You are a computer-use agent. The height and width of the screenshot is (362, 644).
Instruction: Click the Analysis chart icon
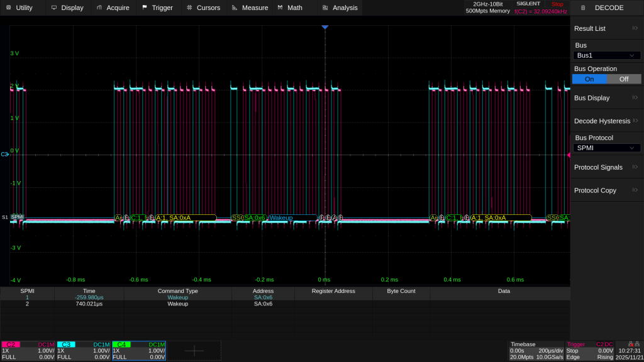(x=325, y=8)
